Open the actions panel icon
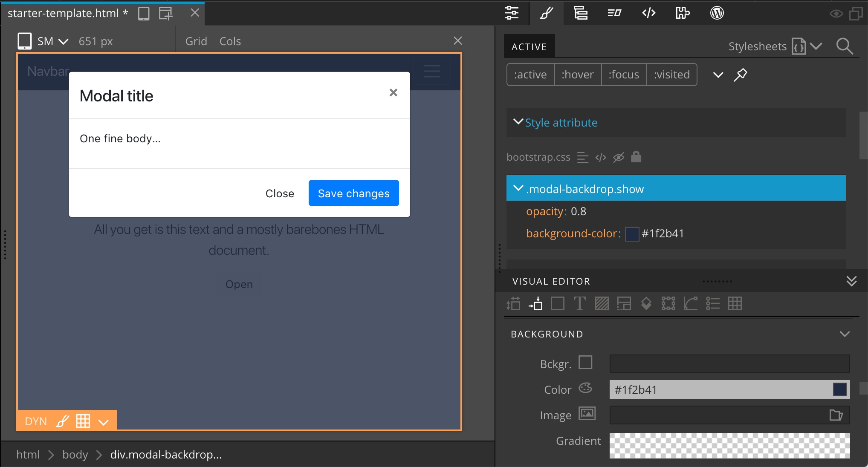The width and height of the screenshot is (868, 467). click(x=614, y=13)
